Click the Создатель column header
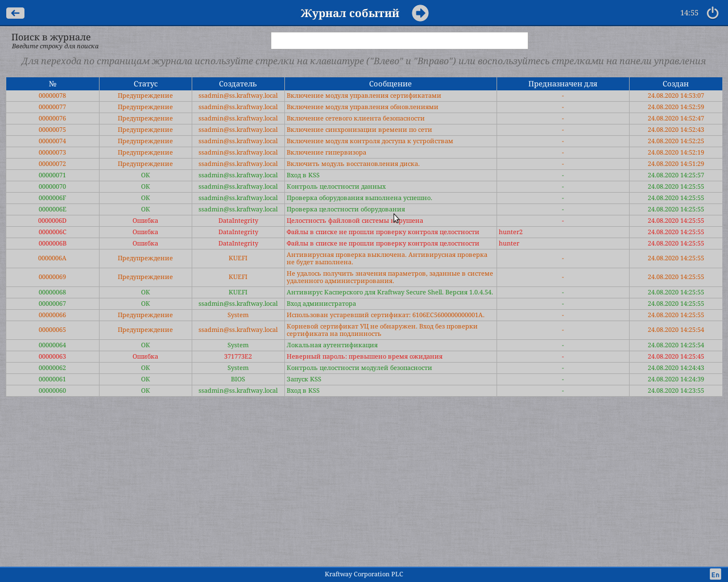This screenshot has width=728, height=582. tap(238, 84)
